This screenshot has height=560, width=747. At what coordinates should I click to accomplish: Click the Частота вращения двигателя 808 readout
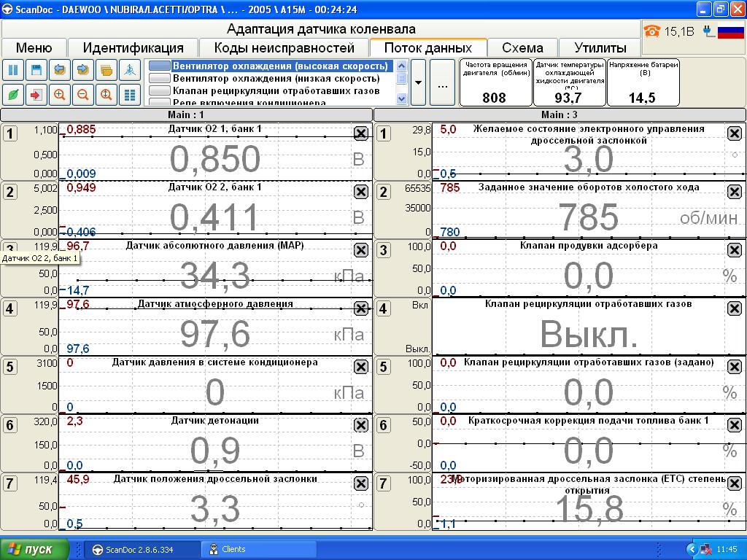[x=495, y=82]
